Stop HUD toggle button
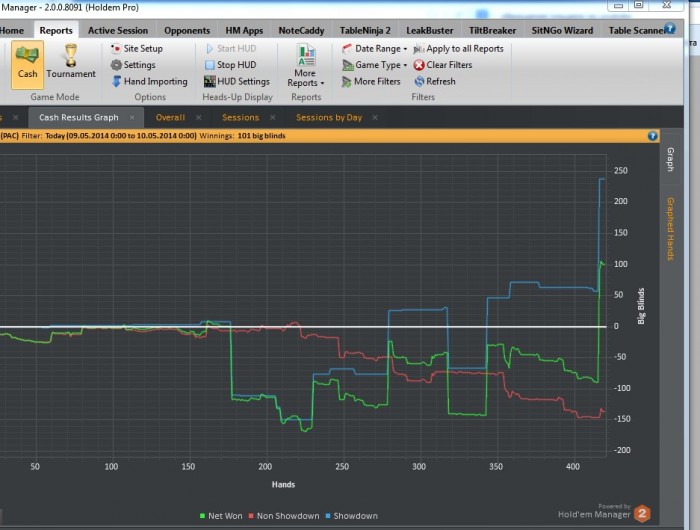Viewport: 700px width, 530px height. point(231,65)
